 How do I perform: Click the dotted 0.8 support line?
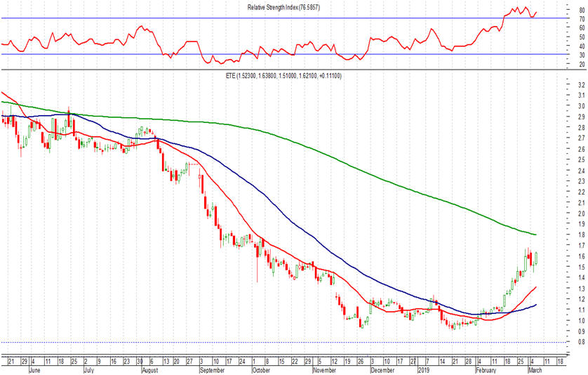tap(283, 342)
